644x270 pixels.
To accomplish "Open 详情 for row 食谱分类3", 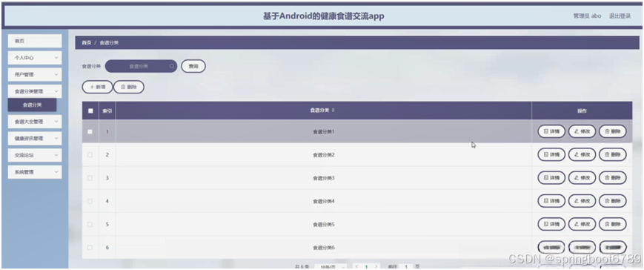I will [x=551, y=178].
